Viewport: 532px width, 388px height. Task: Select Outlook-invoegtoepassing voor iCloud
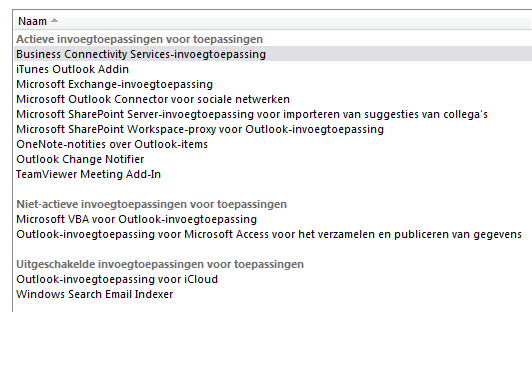click(x=273, y=279)
